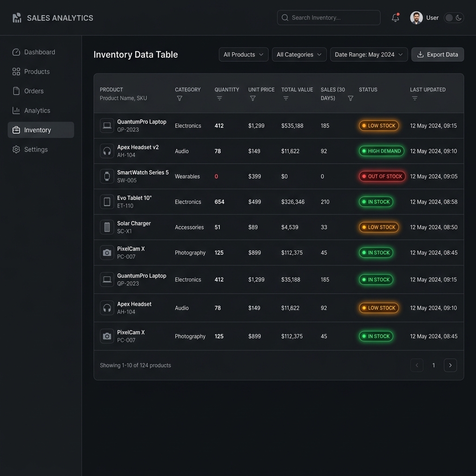Go to the next page arrow

pos(450,365)
